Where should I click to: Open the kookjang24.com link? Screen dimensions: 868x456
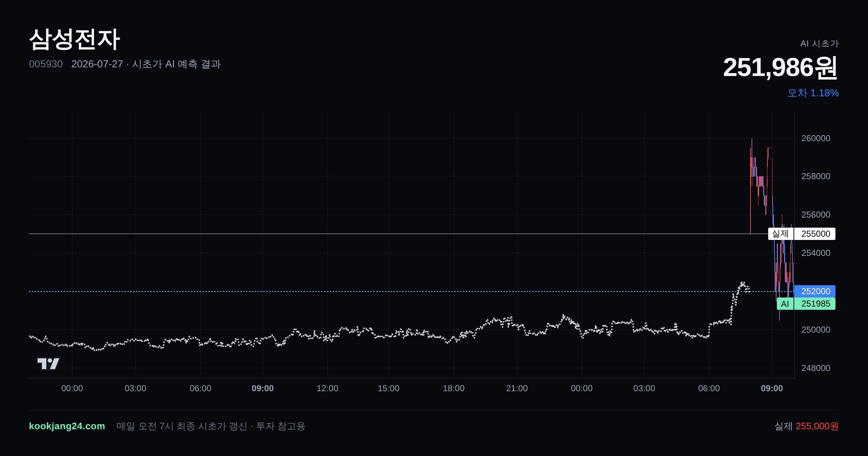coord(67,426)
